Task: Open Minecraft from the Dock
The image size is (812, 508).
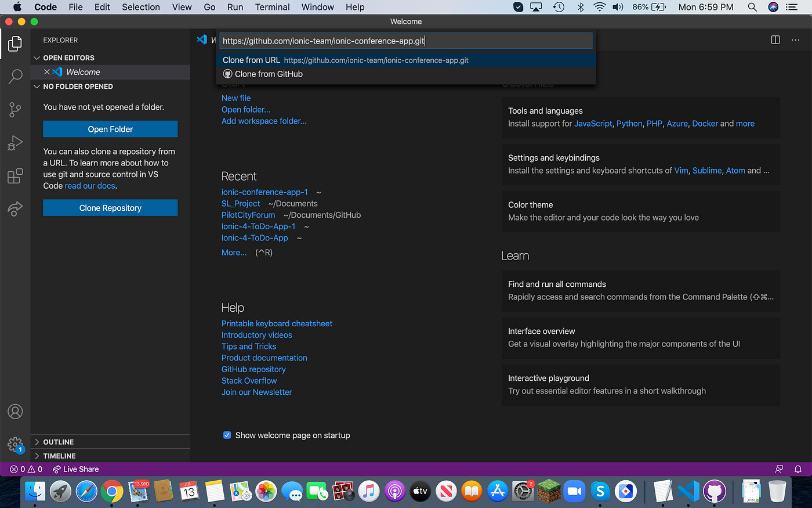Action: [548, 492]
